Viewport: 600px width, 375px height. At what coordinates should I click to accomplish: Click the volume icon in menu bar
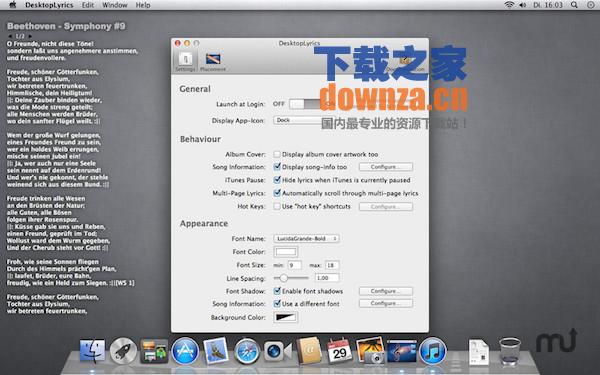523,5
